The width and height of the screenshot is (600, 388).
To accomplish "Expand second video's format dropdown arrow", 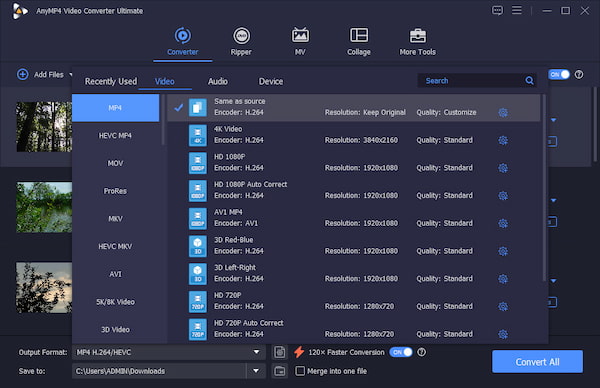I will [x=553, y=201].
